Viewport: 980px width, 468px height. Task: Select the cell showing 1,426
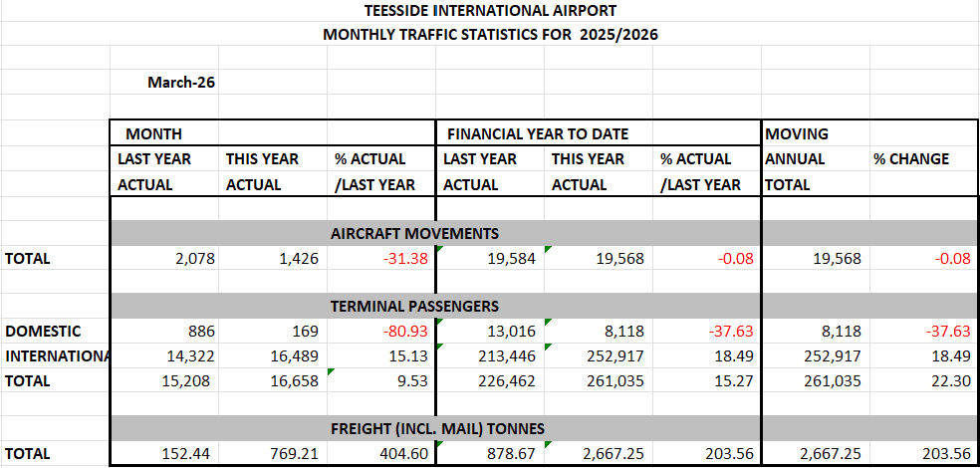pyautogui.click(x=273, y=259)
